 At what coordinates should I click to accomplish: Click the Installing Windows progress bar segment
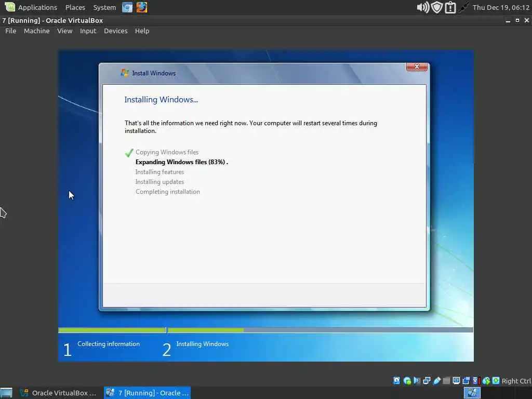(320, 330)
